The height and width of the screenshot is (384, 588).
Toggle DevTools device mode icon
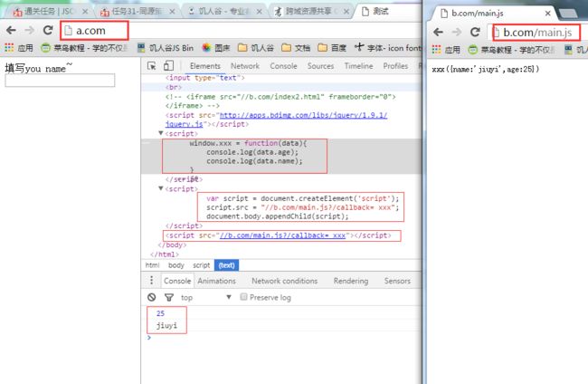(168, 66)
